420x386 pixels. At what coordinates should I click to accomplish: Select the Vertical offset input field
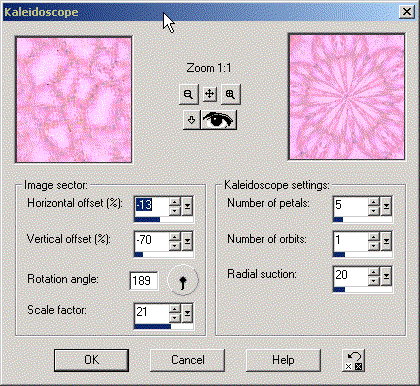152,241
